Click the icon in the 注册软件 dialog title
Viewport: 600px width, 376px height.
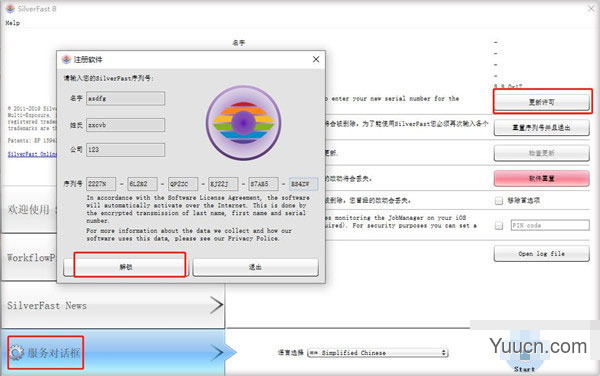pyautogui.click(x=66, y=59)
